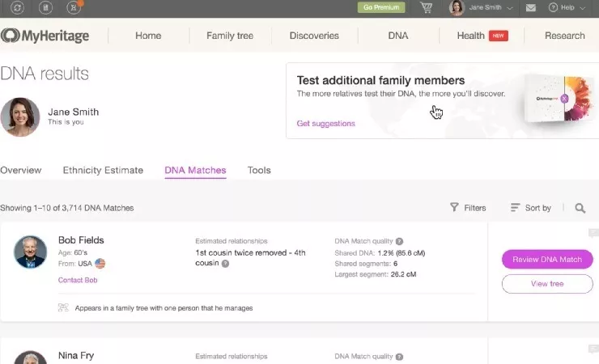Switch to the Ethnicity Estimate tab
The image size is (599, 364).
[x=103, y=170]
